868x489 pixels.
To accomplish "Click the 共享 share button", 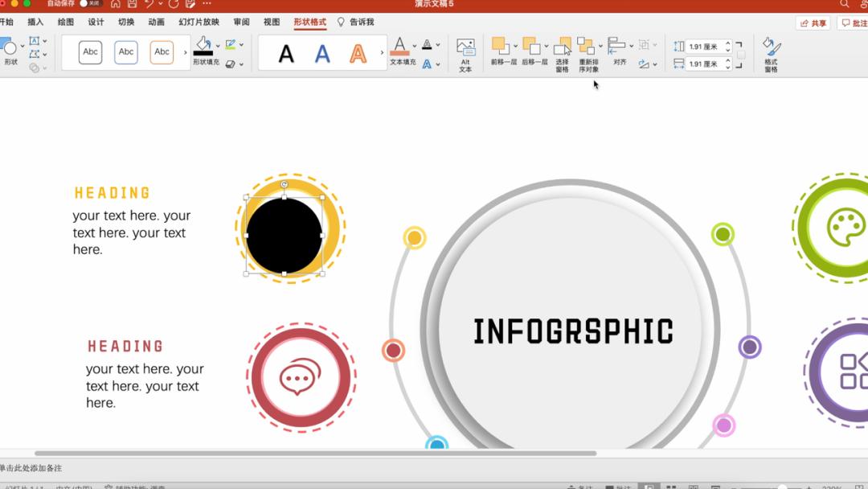I will [x=813, y=23].
